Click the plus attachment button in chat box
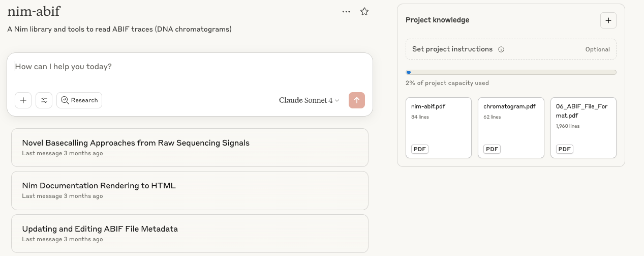The width and height of the screenshot is (644, 256). click(23, 100)
